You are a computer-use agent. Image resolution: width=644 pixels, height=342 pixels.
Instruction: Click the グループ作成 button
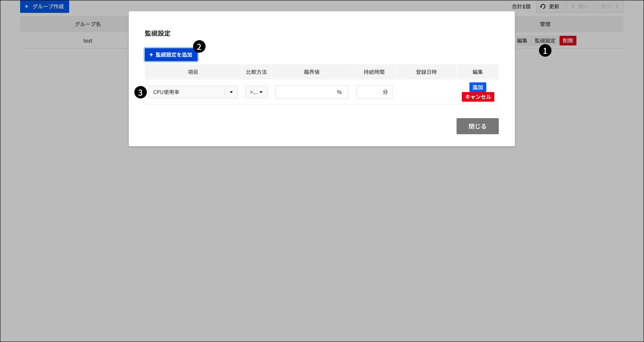coord(45,6)
